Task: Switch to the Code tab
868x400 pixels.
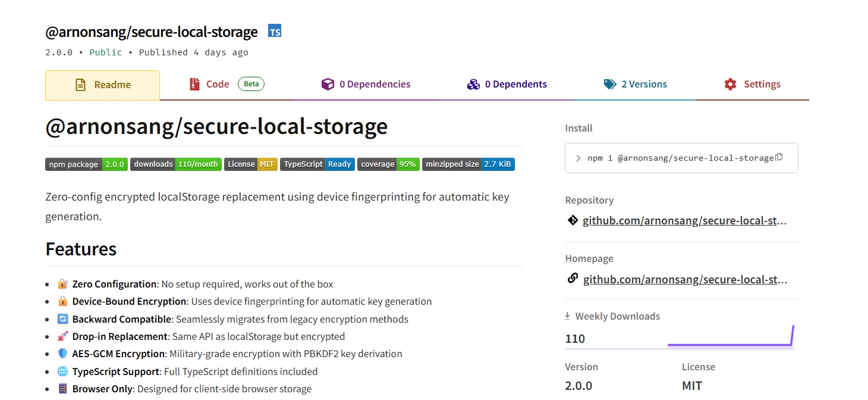Action: coord(227,85)
